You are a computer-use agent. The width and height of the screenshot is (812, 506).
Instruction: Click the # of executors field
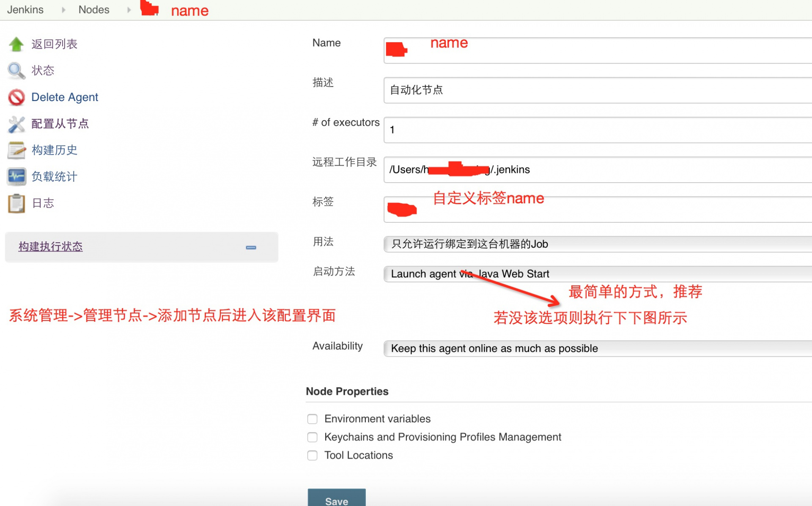click(598, 130)
